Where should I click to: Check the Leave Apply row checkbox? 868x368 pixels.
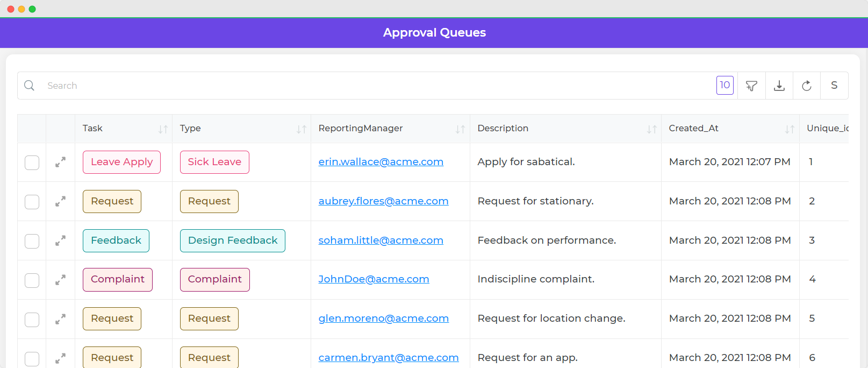pos(32,162)
